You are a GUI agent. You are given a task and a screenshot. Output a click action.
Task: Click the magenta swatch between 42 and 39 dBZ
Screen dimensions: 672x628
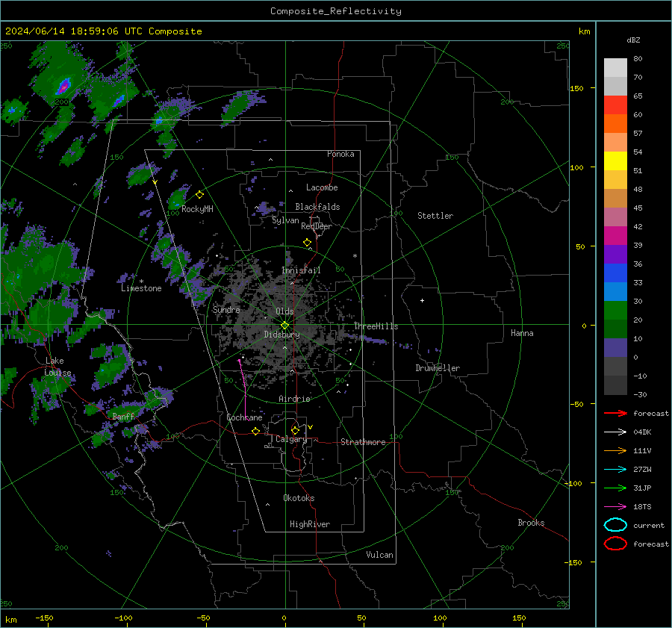(615, 236)
